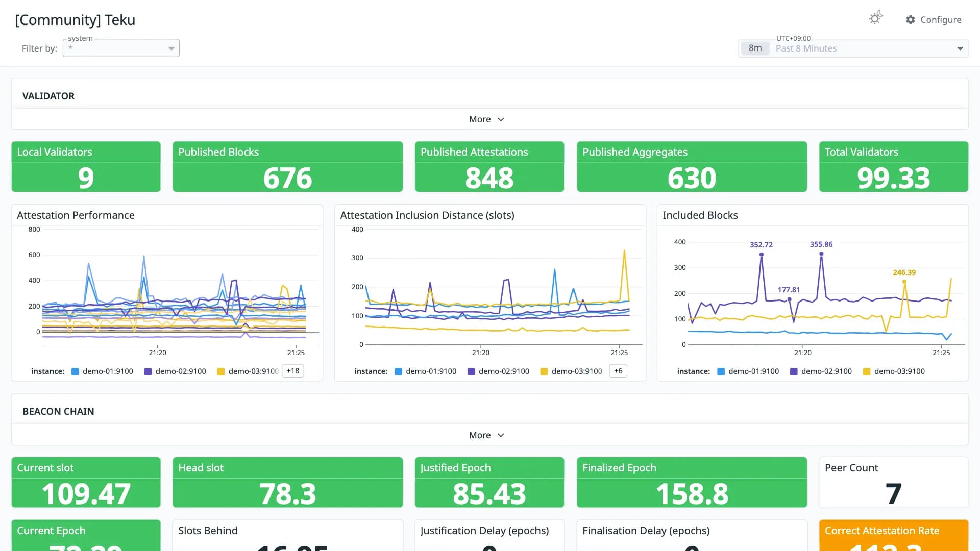Click the Configure gear icon
Image resolution: width=980 pixels, height=551 pixels.
pyautogui.click(x=911, y=19)
